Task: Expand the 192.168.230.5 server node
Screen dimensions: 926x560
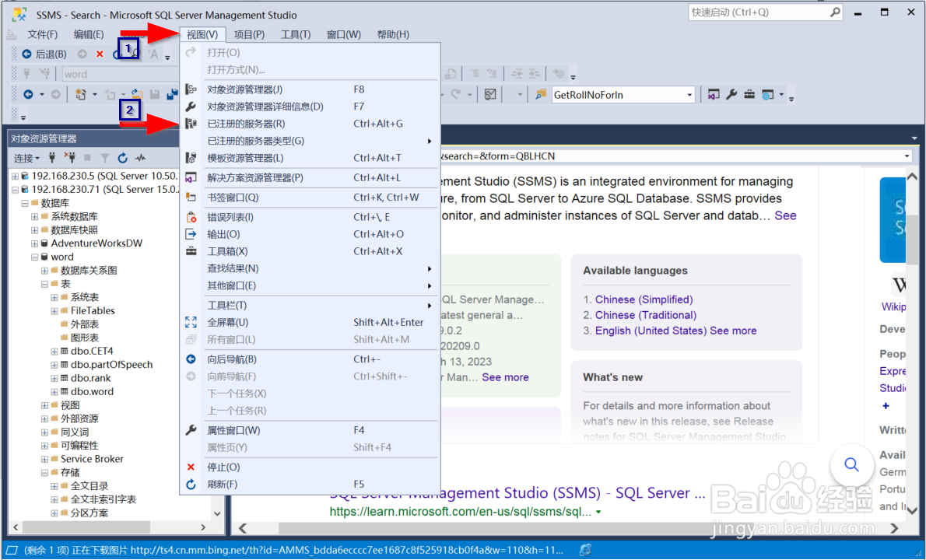Action: pyautogui.click(x=15, y=176)
